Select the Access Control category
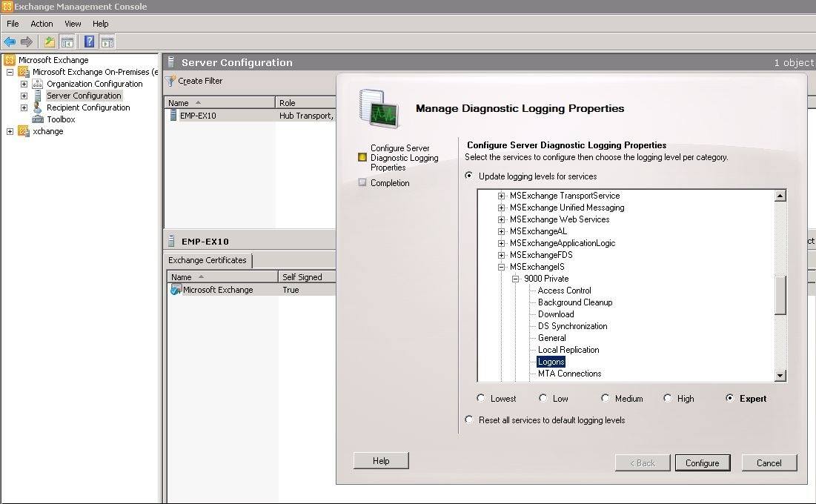This screenshot has height=504, width=816. tap(564, 291)
